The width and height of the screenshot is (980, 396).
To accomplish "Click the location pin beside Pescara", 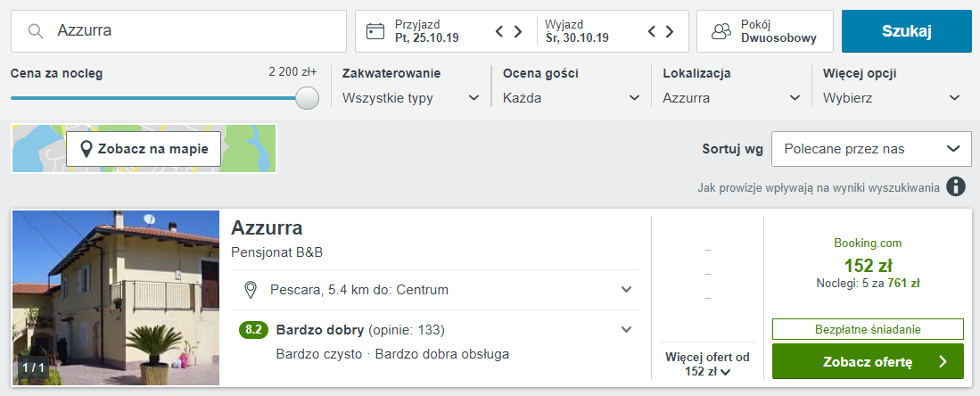I will (x=251, y=290).
